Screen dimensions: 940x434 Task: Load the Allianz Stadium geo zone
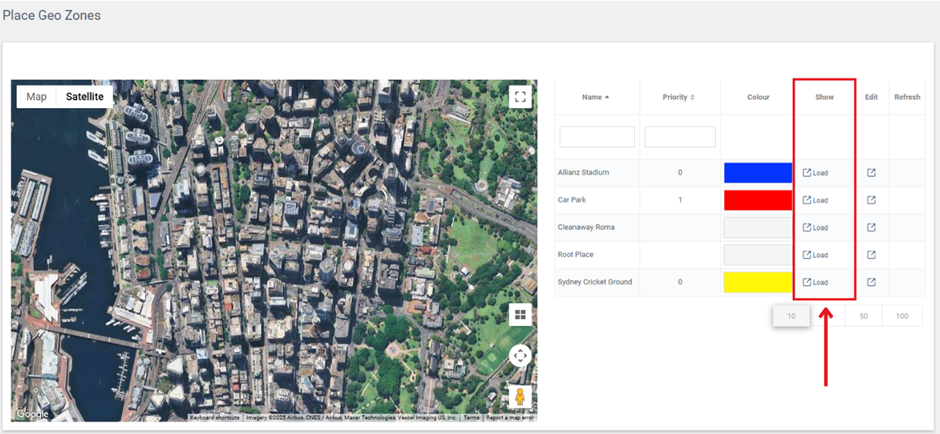[x=815, y=173]
